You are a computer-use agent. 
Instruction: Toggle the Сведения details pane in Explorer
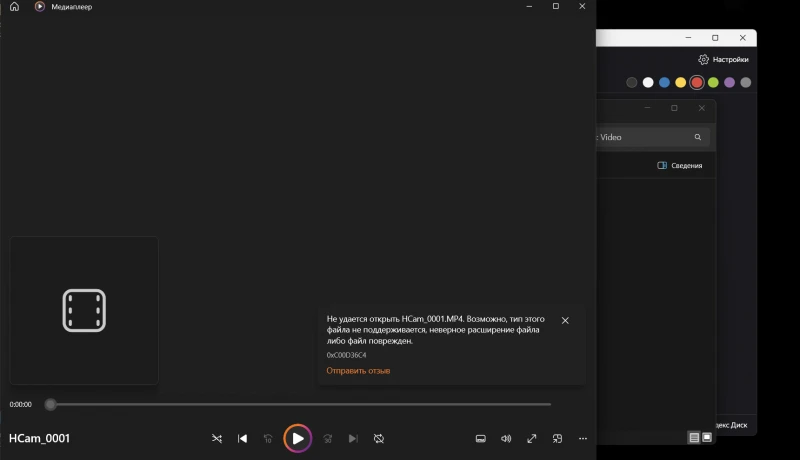click(x=680, y=165)
